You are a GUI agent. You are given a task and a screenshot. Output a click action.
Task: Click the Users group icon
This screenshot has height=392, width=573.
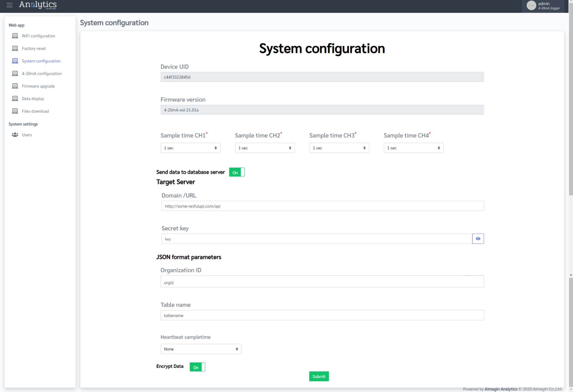coord(15,135)
